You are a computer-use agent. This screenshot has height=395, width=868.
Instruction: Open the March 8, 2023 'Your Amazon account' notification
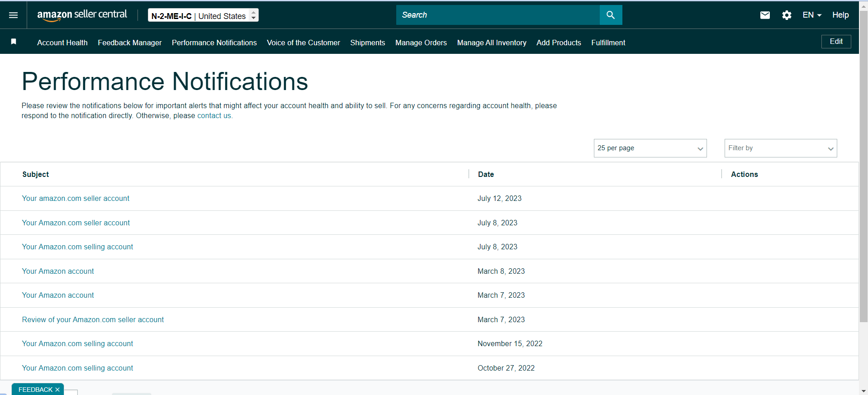58,271
